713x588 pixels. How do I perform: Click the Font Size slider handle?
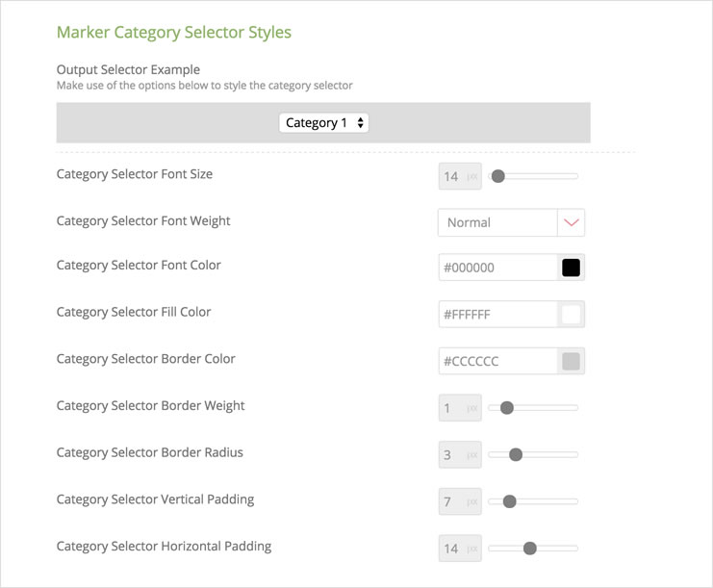498,176
